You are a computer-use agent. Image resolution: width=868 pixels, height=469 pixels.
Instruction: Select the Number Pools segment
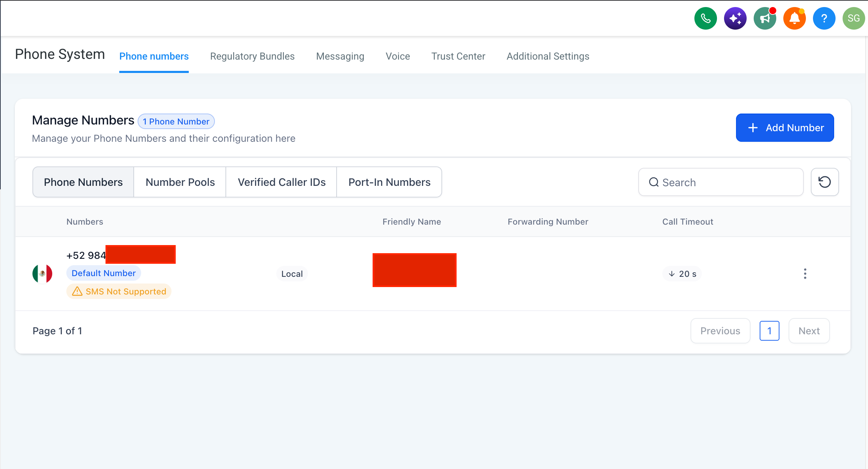click(x=180, y=182)
